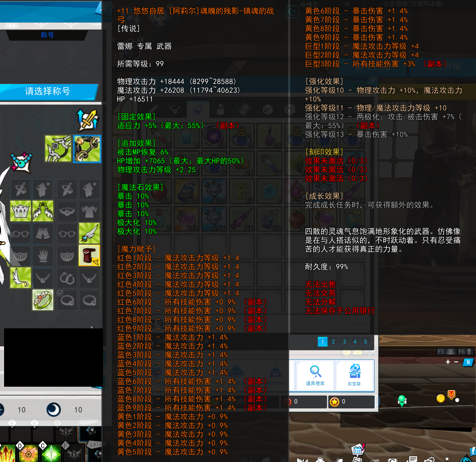Go to inventory page 1
Image resolution: width=476 pixels, height=462 pixels.
pyautogui.click(x=322, y=342)
